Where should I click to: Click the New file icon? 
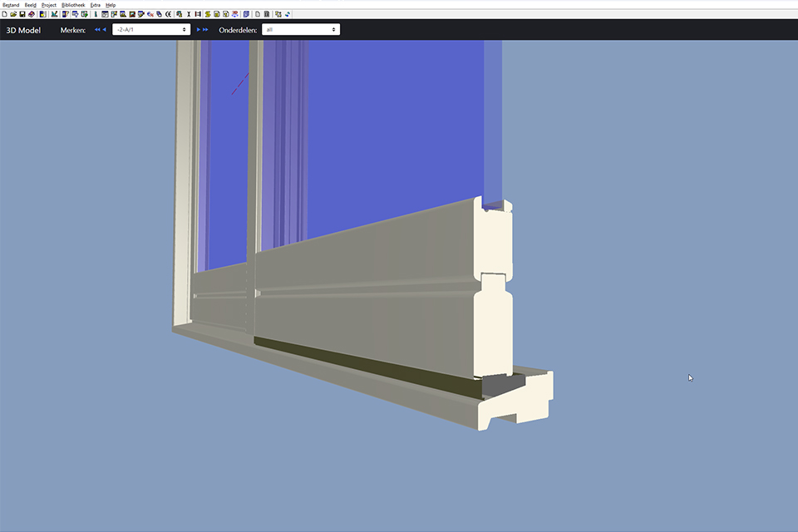click(x=5, y=14)
